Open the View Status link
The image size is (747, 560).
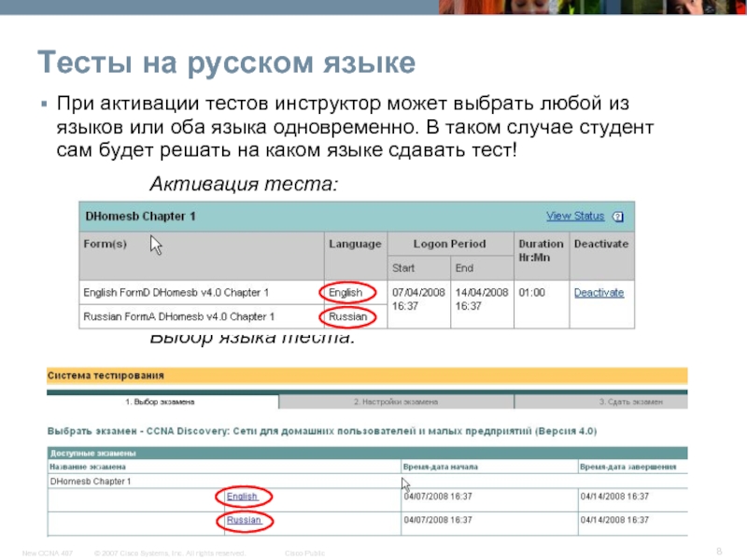[575, 217]
